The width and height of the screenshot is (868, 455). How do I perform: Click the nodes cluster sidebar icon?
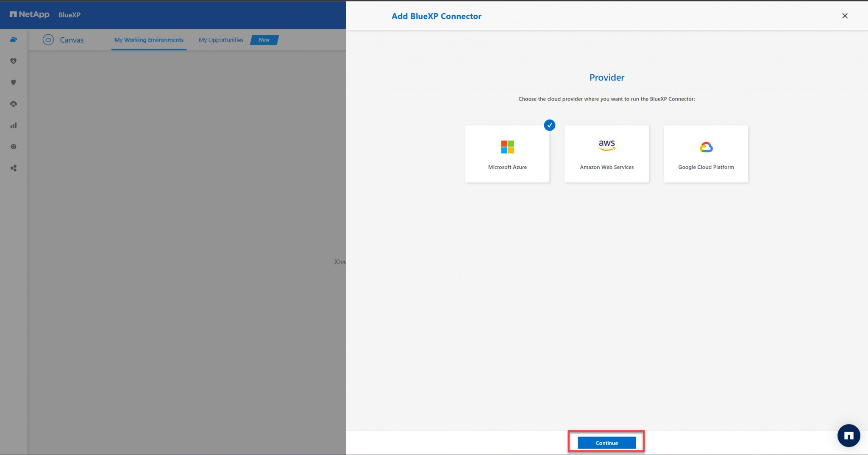13,168
